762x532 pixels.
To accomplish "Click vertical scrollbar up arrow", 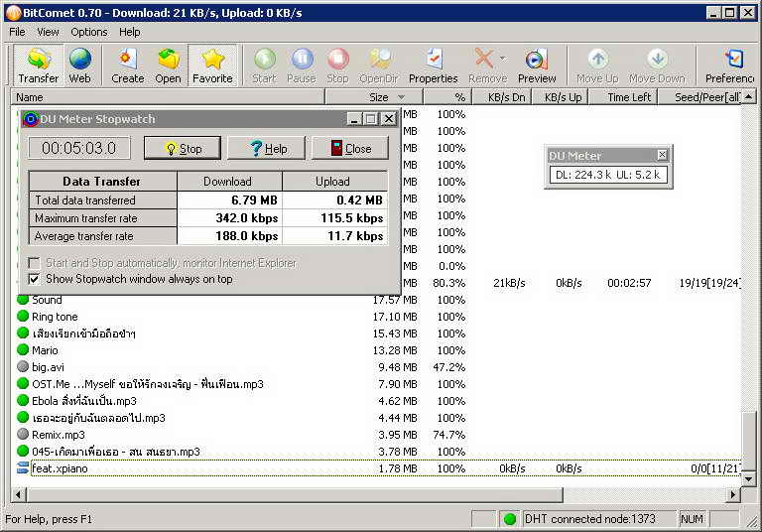I will pos(749,97).
